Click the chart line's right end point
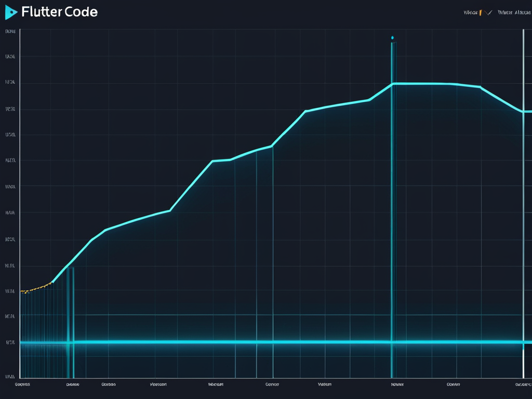The height and width of the screenshot is (399, 532). [527, 111]
